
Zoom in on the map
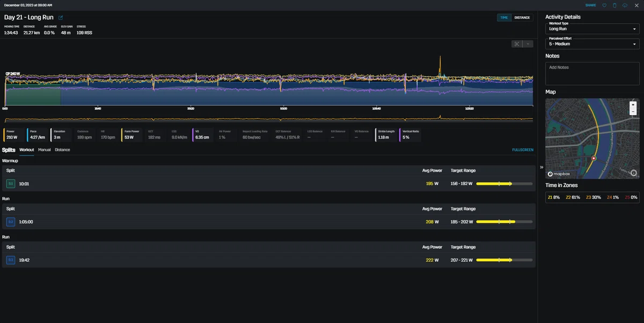pos(633,105)
